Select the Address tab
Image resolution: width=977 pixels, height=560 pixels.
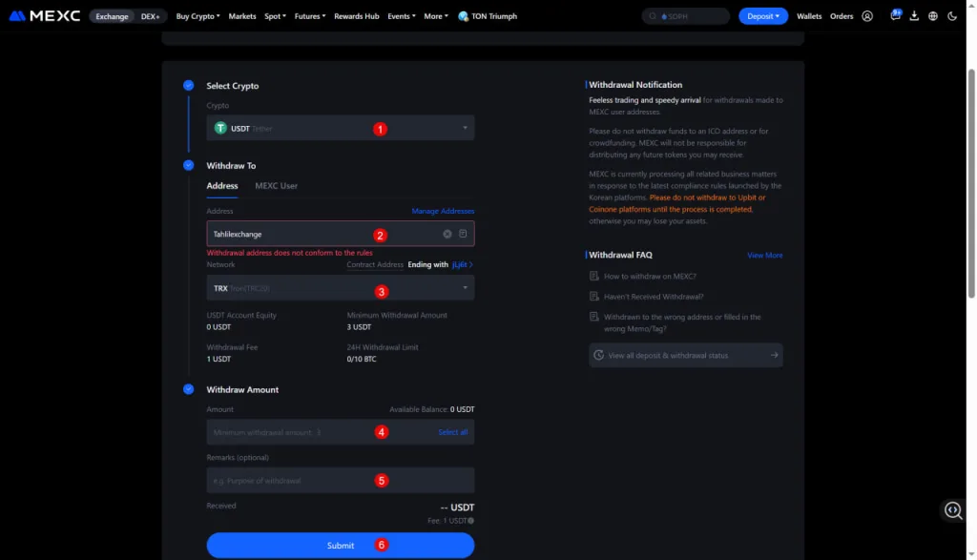[x=222, y=186]
